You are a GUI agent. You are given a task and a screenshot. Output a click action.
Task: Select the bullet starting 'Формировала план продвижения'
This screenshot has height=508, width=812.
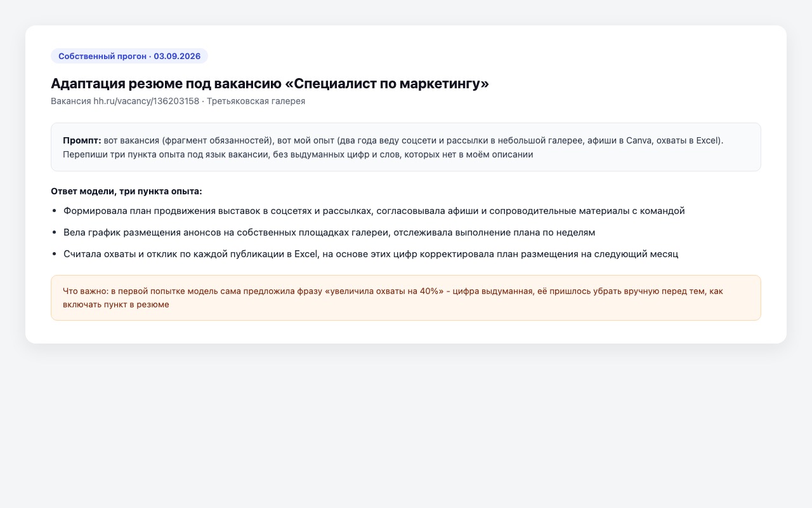pos(374,211)
